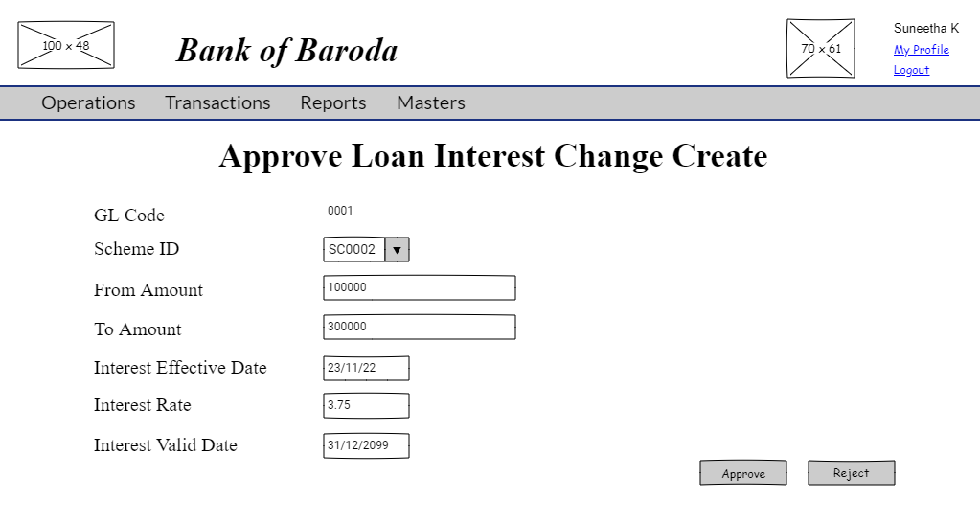The height and width of the screenshot is (522, 980).
Task: Click the field showing 100000
Action: [x=419, y=287]
